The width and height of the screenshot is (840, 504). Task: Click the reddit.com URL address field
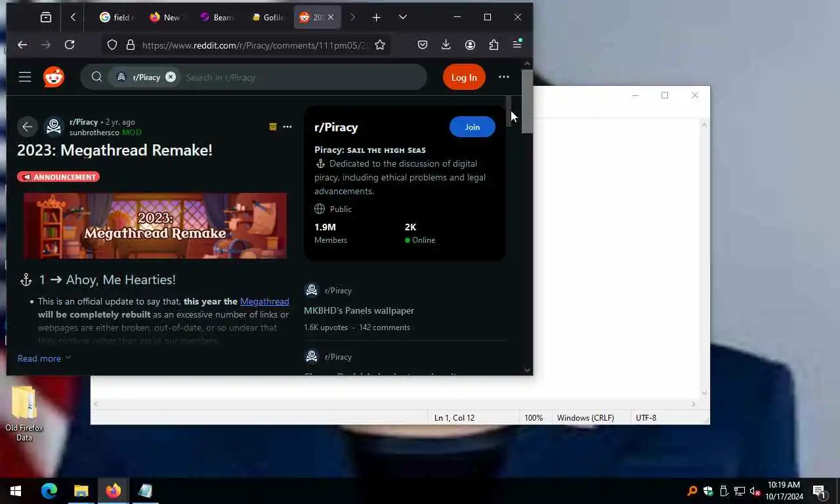pos(255,45)
